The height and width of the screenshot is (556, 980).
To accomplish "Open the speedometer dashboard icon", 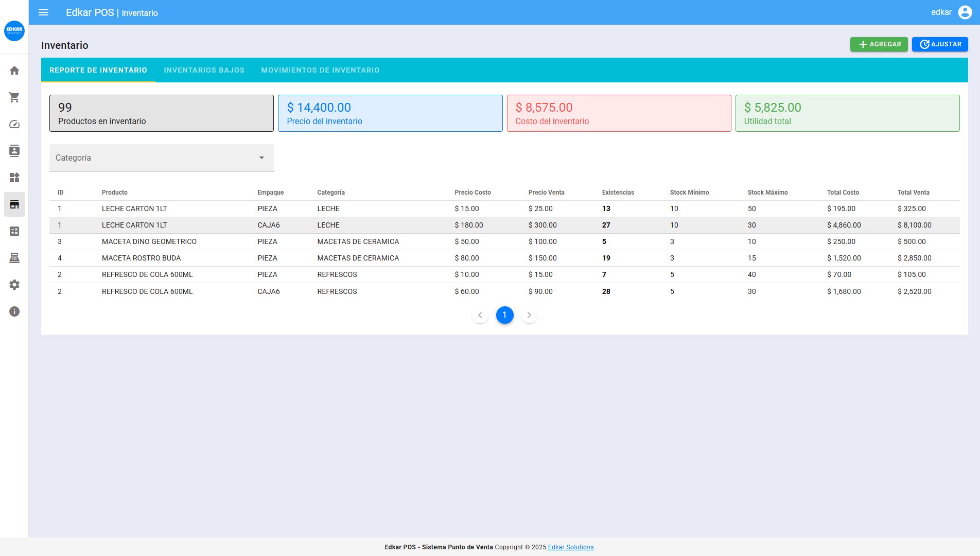I will 14,124.
